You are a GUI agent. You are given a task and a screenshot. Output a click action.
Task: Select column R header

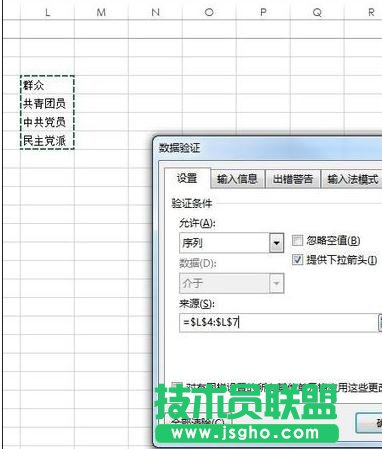(363, 12)
